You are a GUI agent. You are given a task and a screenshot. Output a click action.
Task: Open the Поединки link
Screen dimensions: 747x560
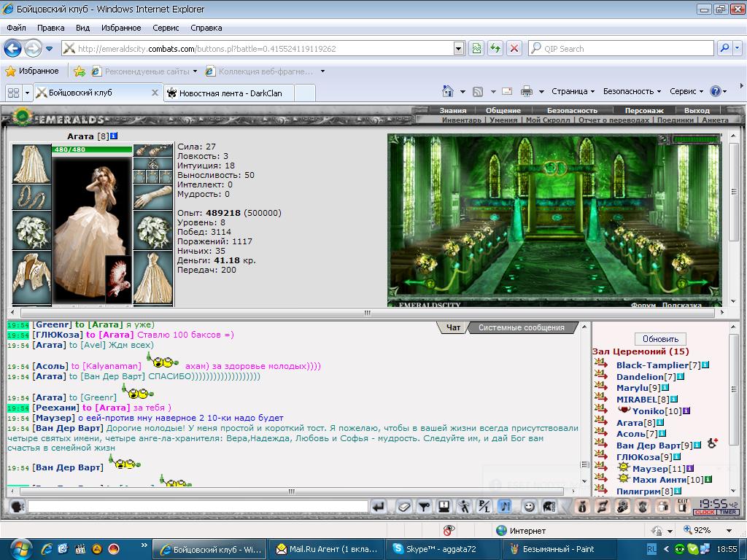point(675,120)
